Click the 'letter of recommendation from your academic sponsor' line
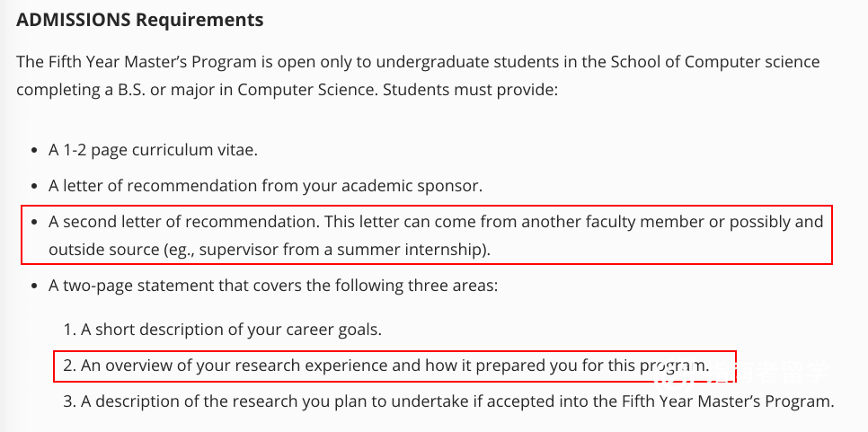The image size is (868, 432). (x=266, y=186)
